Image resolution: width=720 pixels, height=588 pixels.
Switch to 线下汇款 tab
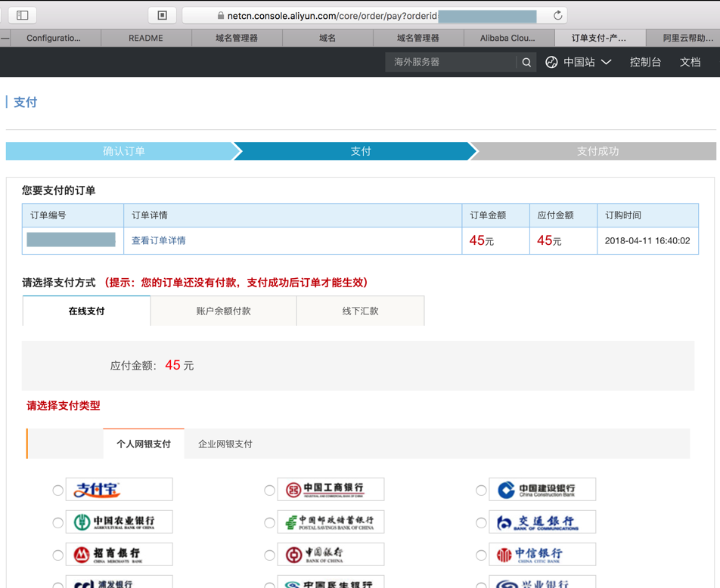(361, 311)
